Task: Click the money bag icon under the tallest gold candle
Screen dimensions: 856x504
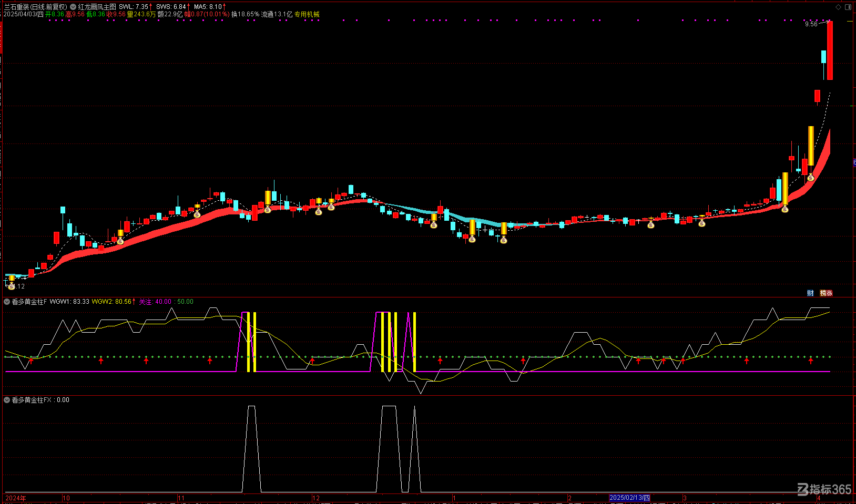Action: click(811, 178)
